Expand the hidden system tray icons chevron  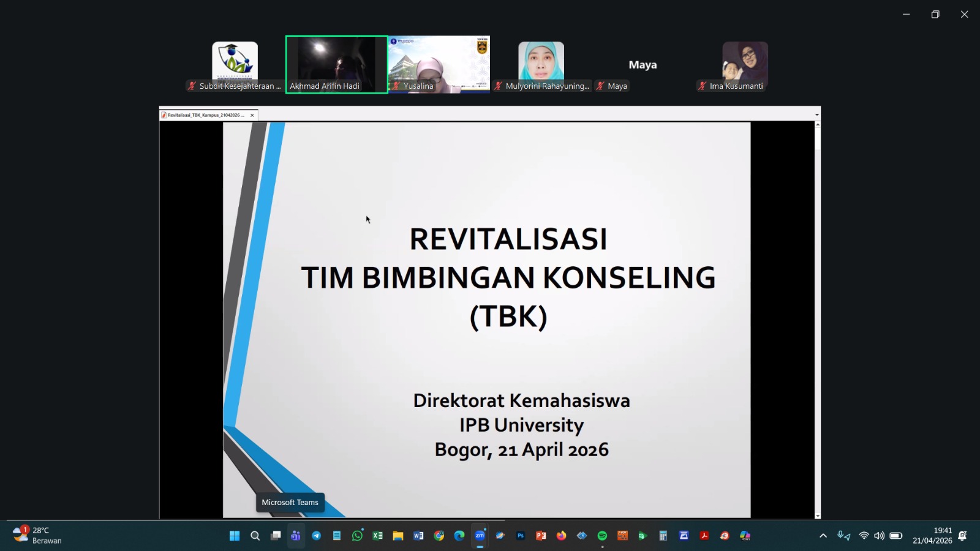point(823,536)
